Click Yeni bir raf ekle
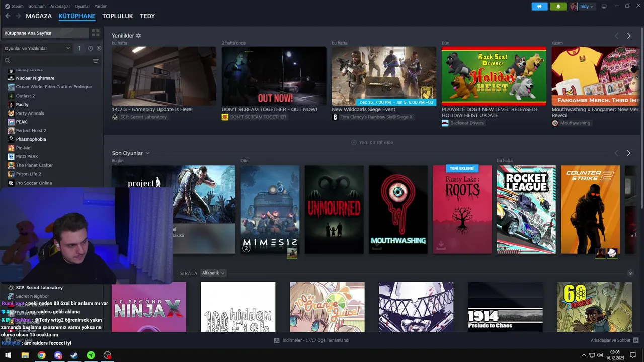This screenshot has width=644, height=362. [372, 142]
